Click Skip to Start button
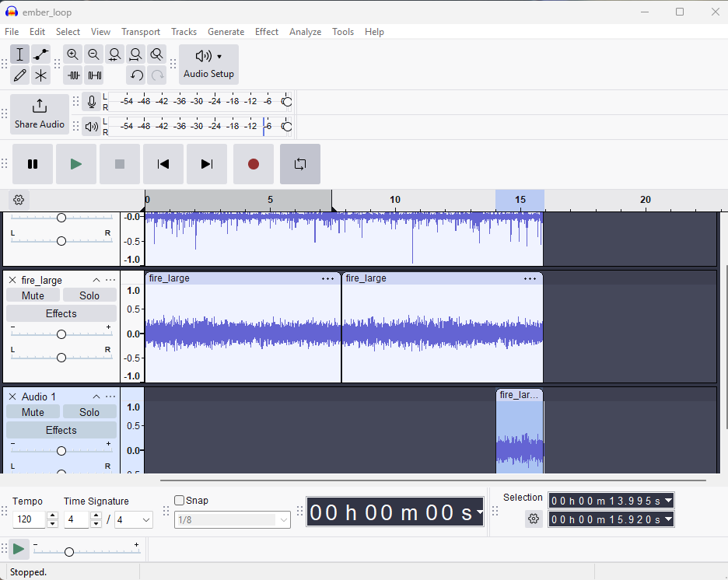This screenshot has width=728, height=580. pyautogui.click(x=163, y=164)
